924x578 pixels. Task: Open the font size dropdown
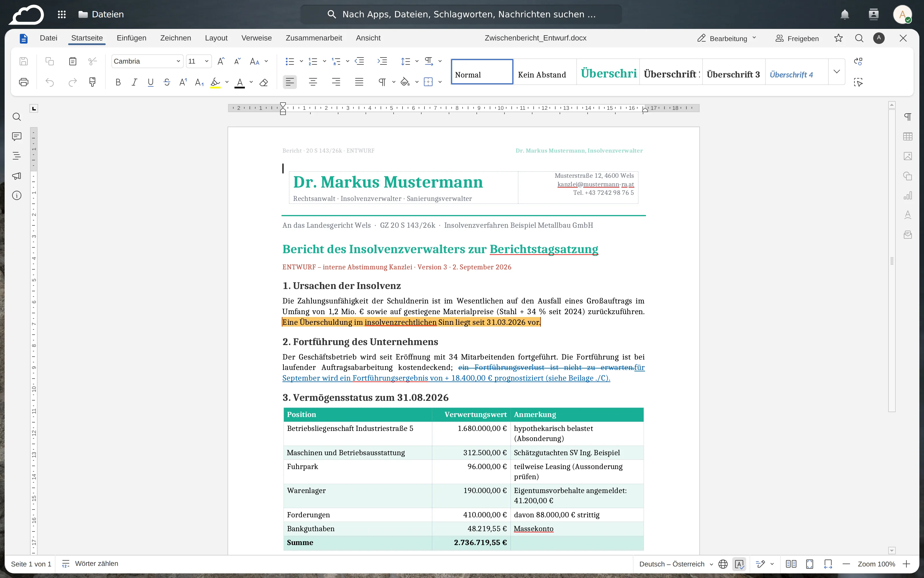click(206, 61)
